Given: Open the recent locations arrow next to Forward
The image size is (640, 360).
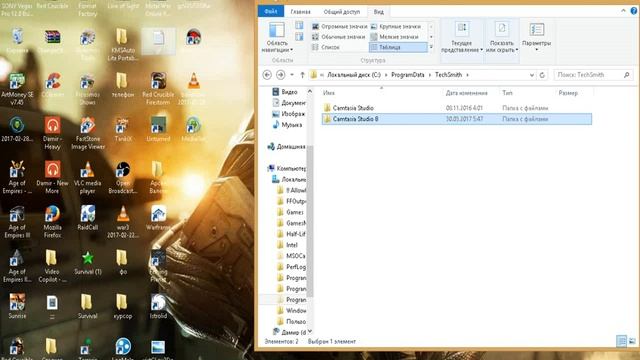Looking at the screenshot, I should pos(292,75).
